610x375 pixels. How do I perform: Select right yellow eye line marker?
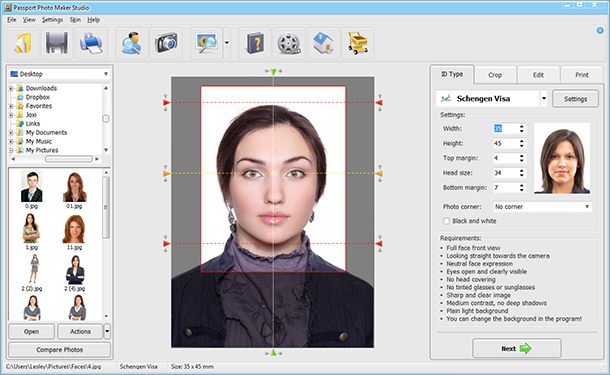point(379,173)
